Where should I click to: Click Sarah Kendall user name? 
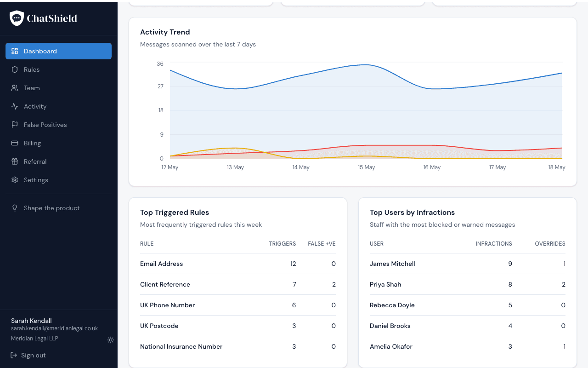click(x=31, y=321)
